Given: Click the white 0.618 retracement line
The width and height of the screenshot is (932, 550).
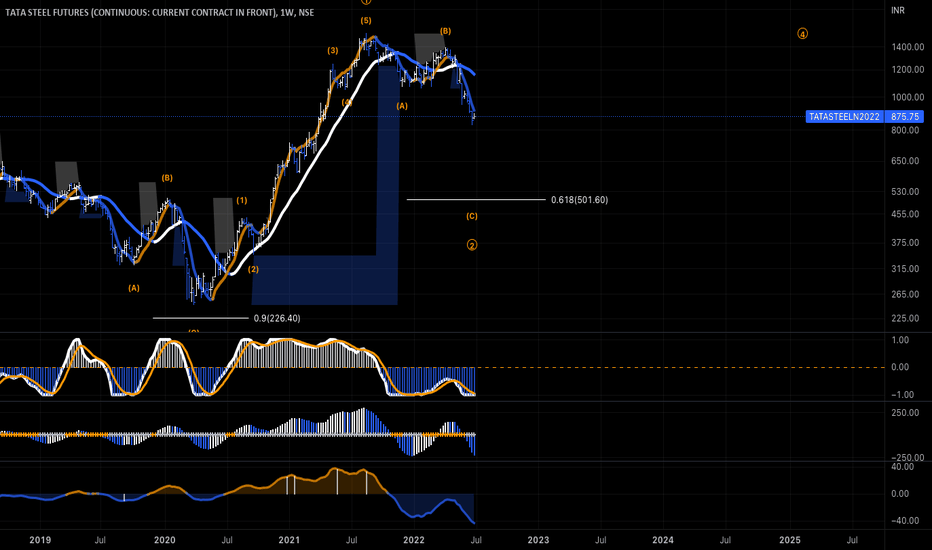Looking at the screenshot, I should click(x=476, y=200).
